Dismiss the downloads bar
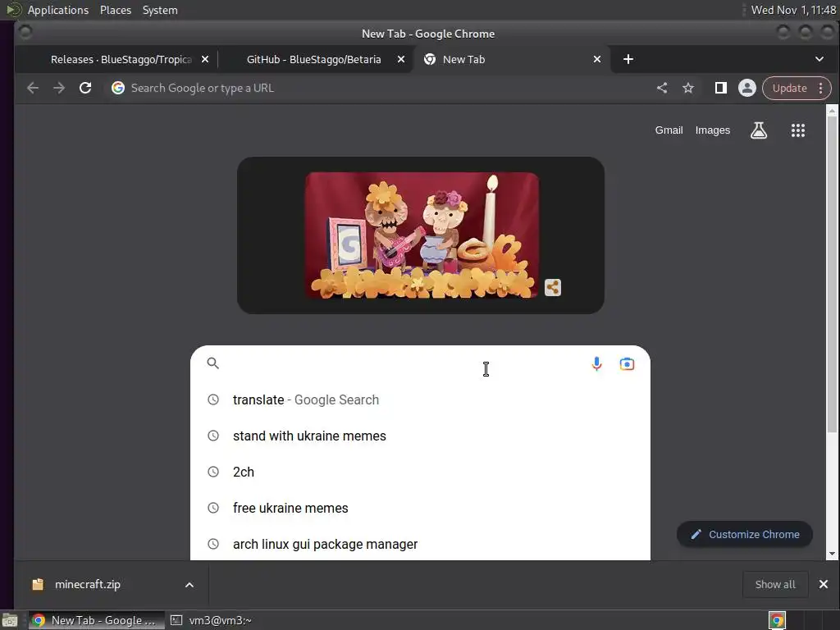This screenshot has width=840, height=630. tap(824, 584)
